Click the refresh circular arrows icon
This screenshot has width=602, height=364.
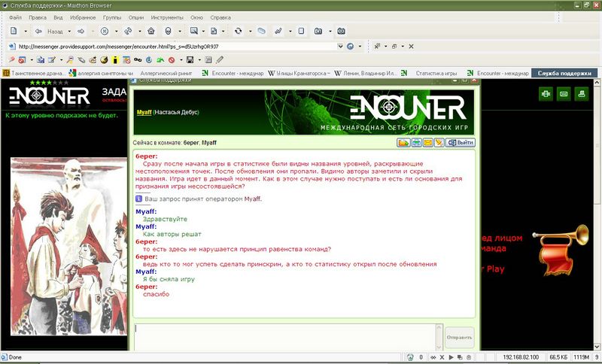(238, 31)
